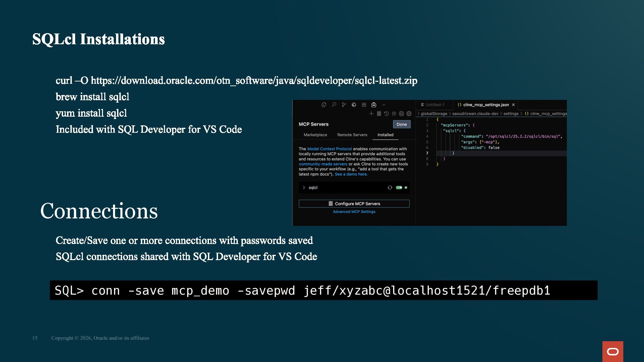This screenshot has width=644, height=362.
Task: Open the Explorer files icon
Action: (324, 105)
